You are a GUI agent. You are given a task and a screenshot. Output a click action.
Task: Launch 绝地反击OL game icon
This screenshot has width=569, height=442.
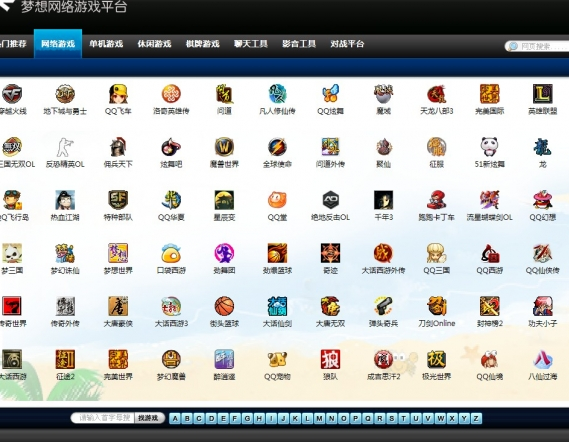tap(330, 200)
